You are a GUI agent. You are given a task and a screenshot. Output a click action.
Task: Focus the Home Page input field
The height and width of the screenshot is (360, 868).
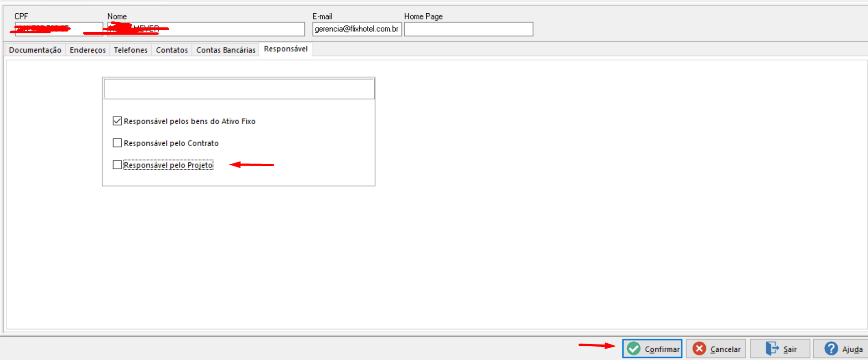coord(469,29)
